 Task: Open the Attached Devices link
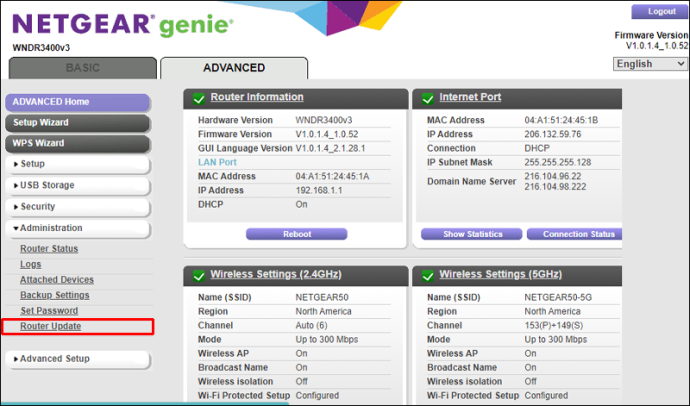click(x=57, y=280)
